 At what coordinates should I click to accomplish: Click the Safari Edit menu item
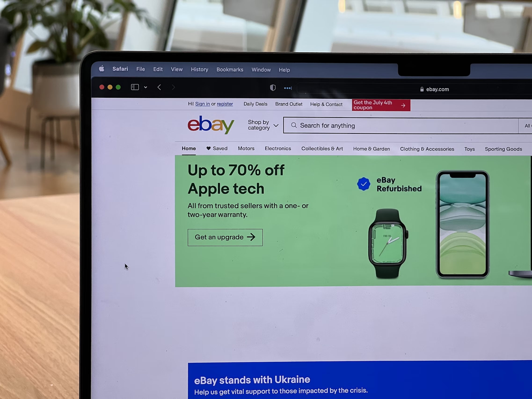click(x=157, y=69)
